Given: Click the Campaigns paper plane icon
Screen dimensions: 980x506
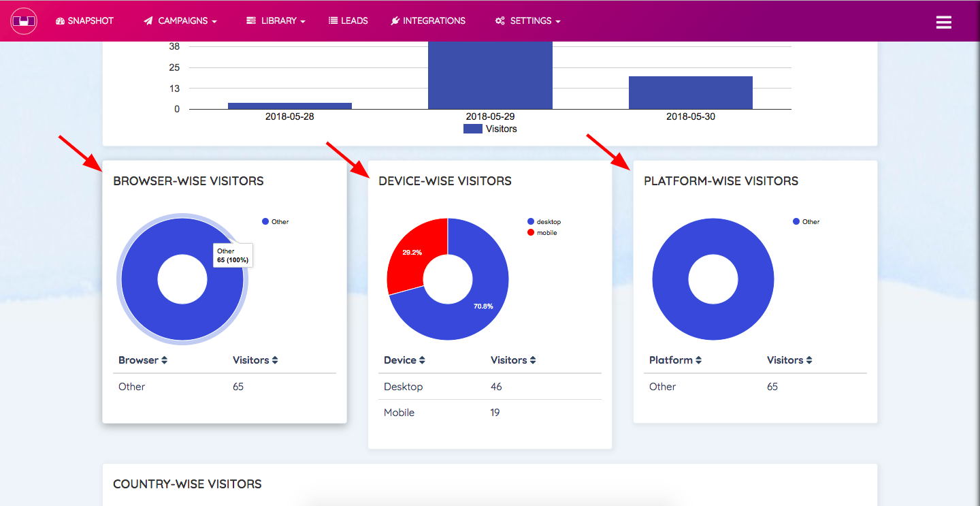Looking at the screenshot, I should 148,21.
